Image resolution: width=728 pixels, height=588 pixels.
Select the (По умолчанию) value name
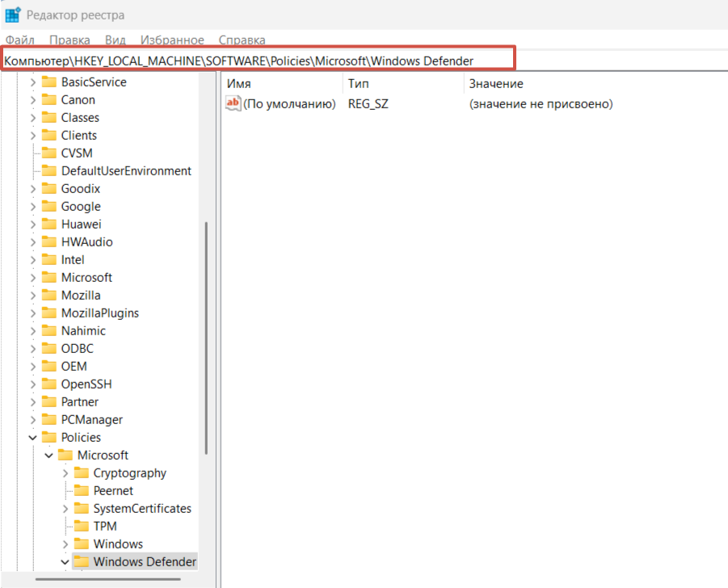pyautogui.click(x=289, y=104)
